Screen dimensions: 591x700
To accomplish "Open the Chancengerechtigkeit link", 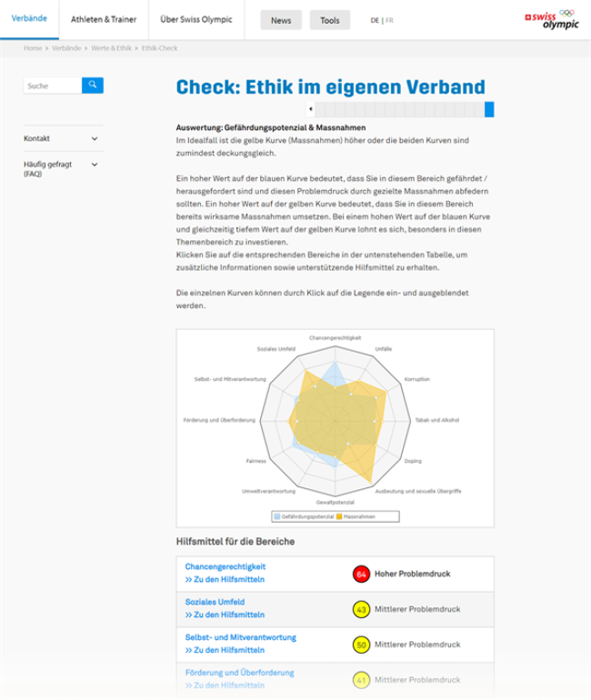I will click(x=225, y=566).
